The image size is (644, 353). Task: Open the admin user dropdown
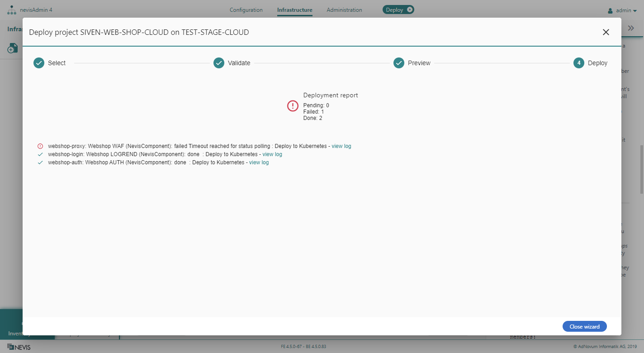click(622, 10)
